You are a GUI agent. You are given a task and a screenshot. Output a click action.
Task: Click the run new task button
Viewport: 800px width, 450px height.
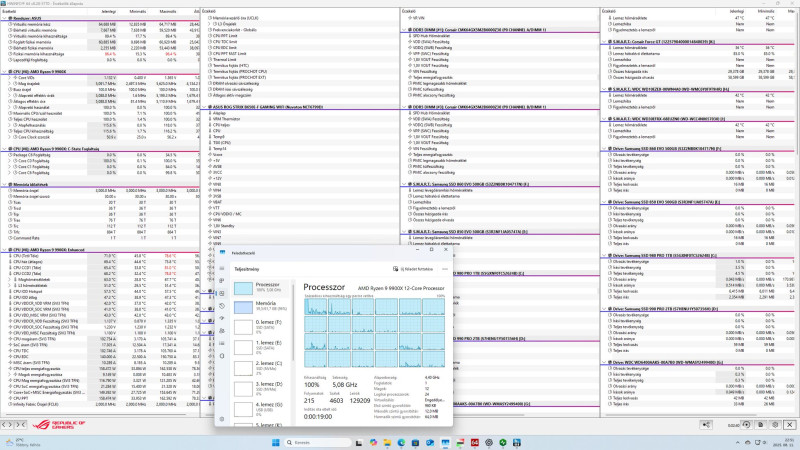[x=413, y=269]
